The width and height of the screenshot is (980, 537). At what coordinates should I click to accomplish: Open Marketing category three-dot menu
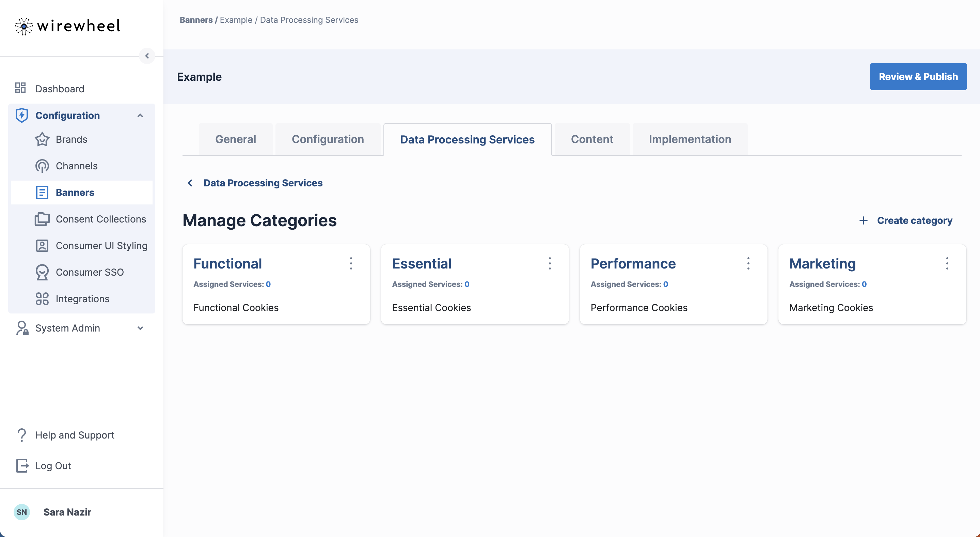pyautogui.click(x=947, y=263)
